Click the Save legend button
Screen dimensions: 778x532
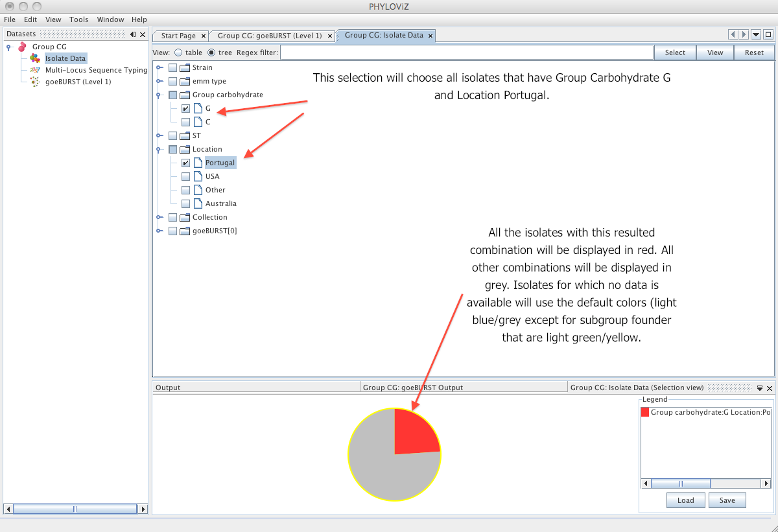(727, 500)
